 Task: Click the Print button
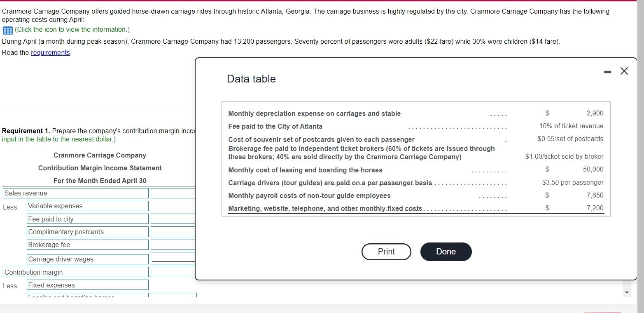tap(386, 252)
